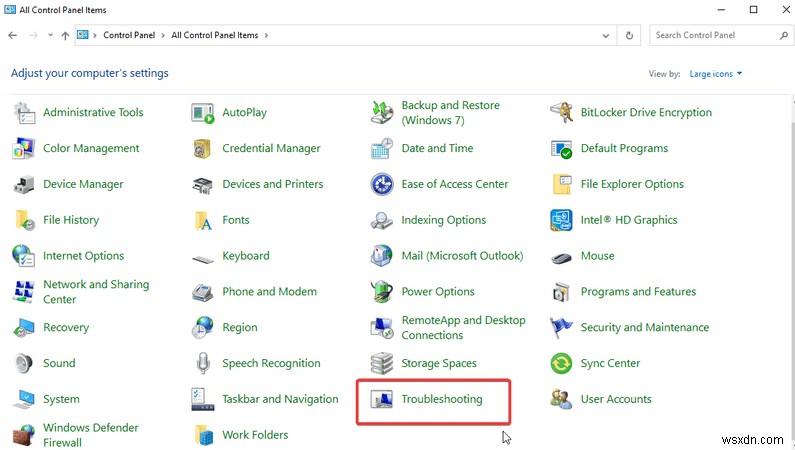This screenshot has width=795, height=450.
Task: Click the Mouse icon
Action: point(561,258)
